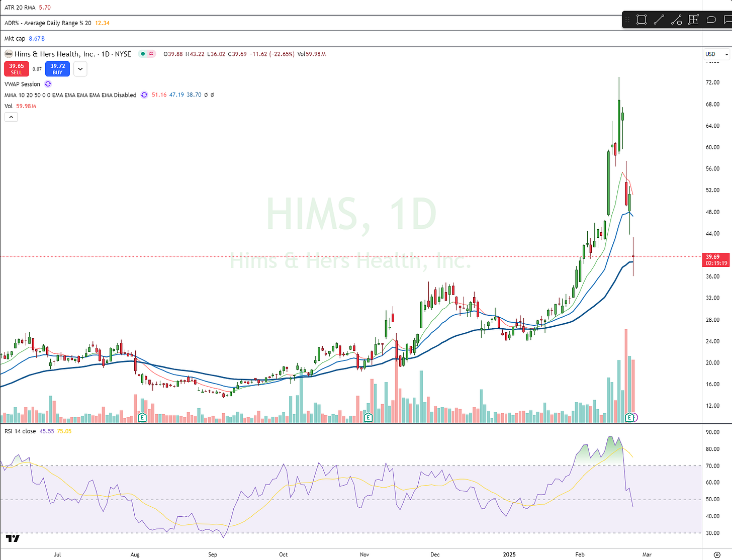Click the Mar label on time axis
This screenshot has height=560, width=732.
click(647, 554)
